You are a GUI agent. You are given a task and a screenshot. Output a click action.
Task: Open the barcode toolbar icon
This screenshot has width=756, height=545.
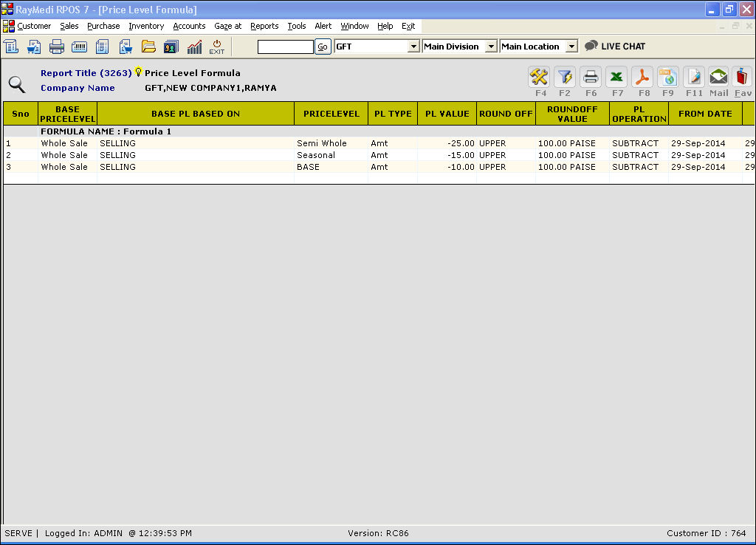tap(79, 47)
